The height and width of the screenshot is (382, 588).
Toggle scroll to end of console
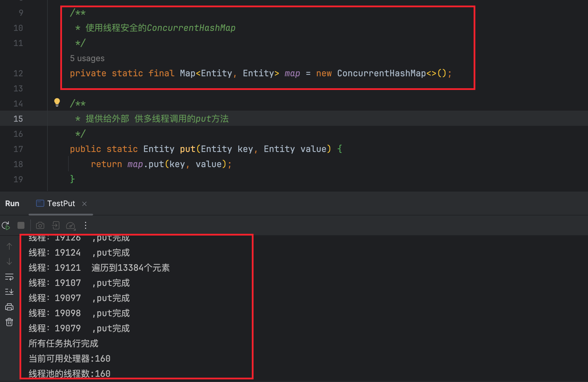tap(9, 292)
